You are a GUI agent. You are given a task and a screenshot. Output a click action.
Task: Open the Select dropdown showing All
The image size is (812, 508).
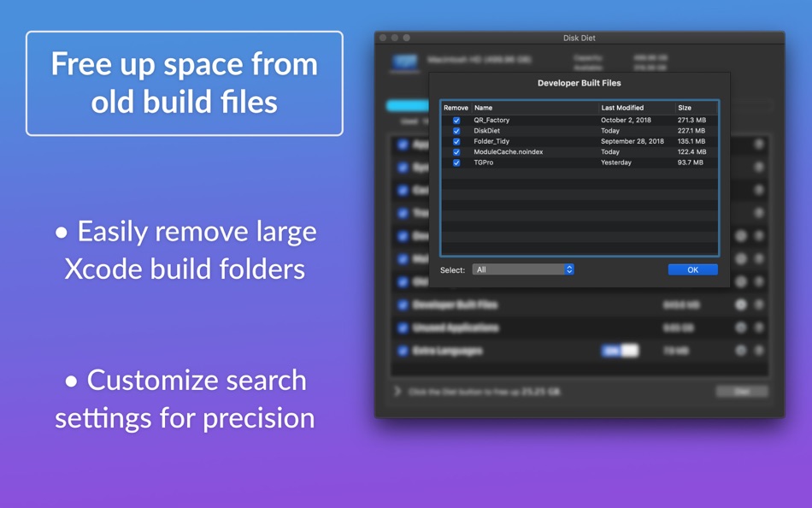tap(523, 269)
